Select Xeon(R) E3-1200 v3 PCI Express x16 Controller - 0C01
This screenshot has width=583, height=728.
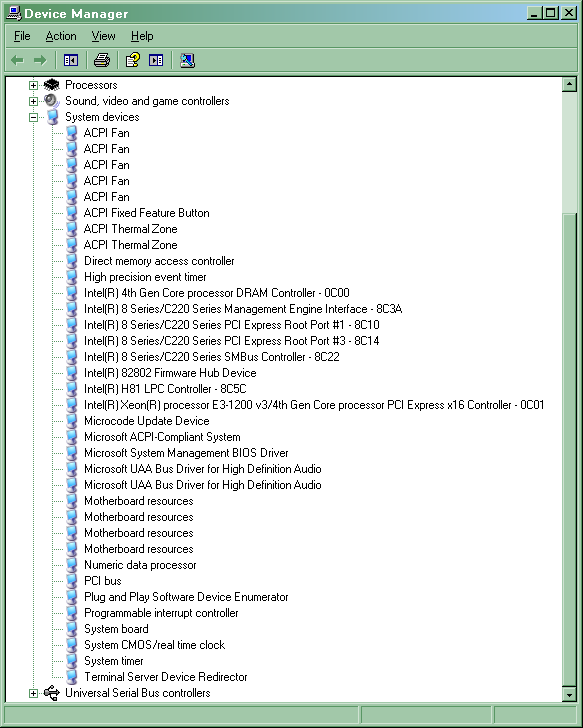coord(314,405)
